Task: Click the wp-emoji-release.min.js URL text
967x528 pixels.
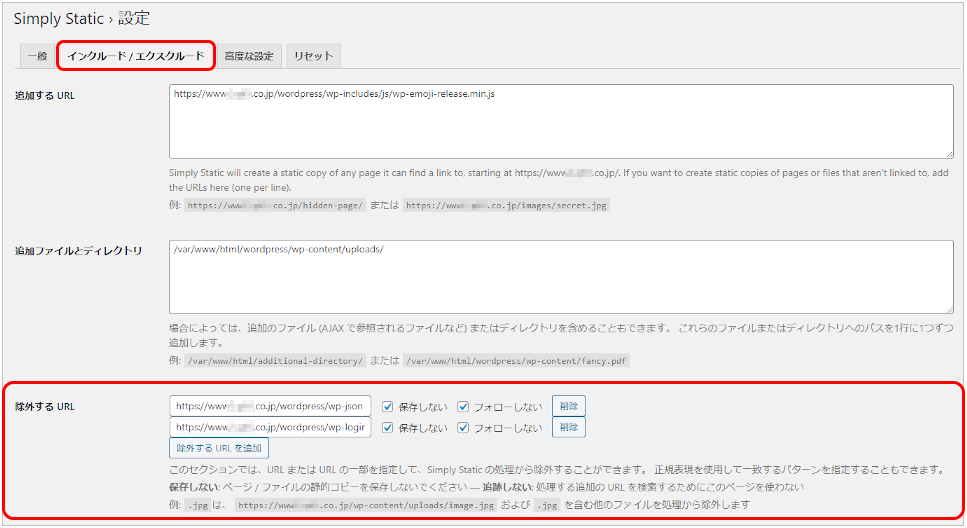Action: [x=334, y=94]
